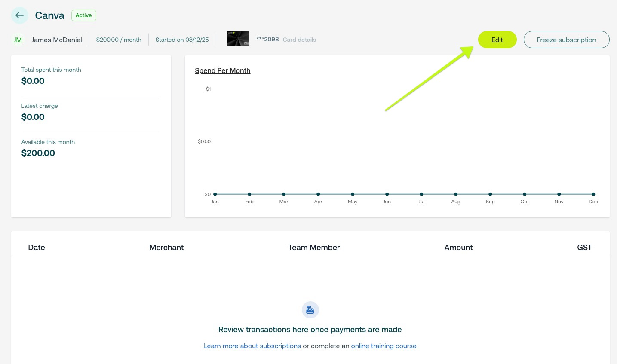The height and width of the screenshot is (364, 617).
Task: Click the back arrow icon
Action: click(19, 15)
